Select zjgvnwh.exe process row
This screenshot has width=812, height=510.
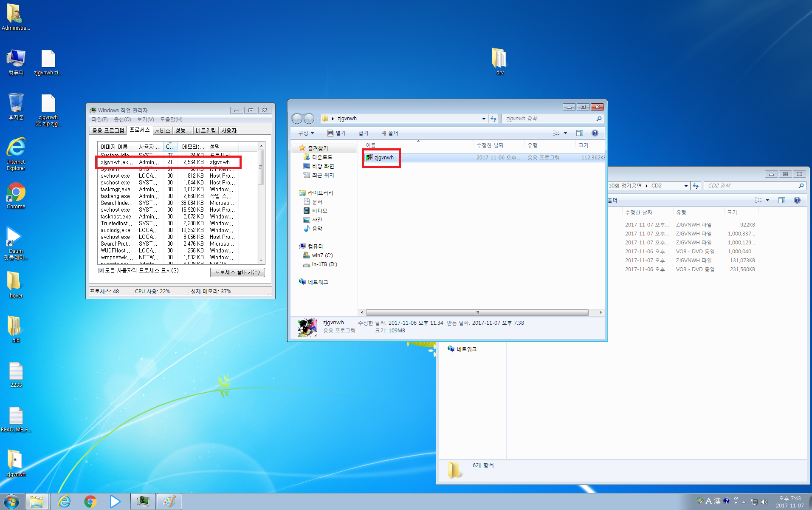[x=169, y=162]
